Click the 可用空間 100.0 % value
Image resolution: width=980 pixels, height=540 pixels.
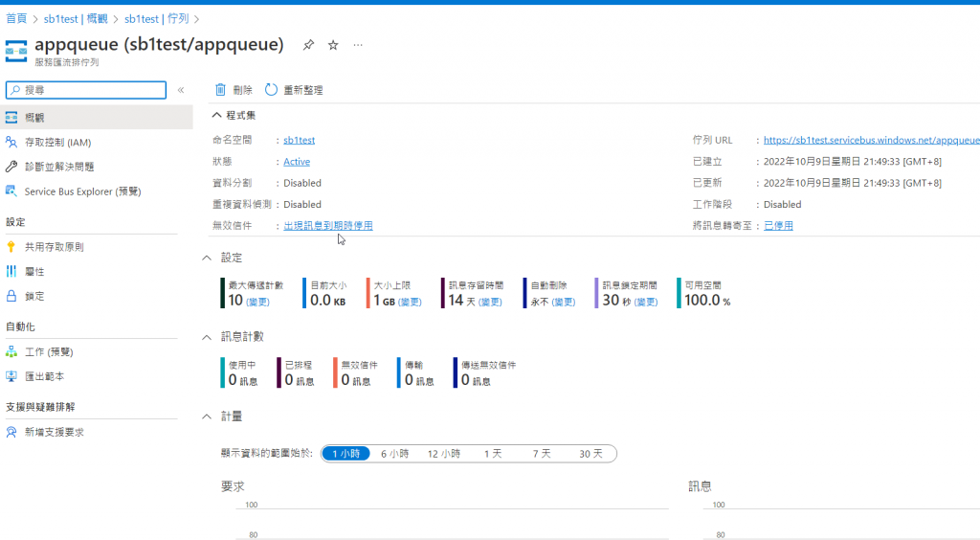point(707,301)
